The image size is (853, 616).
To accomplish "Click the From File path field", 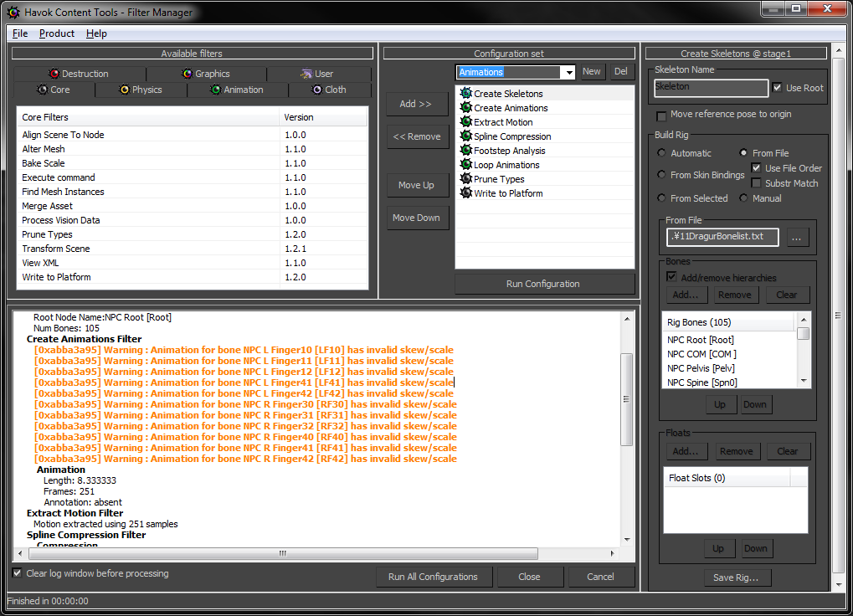I will (x=722, y=237).
